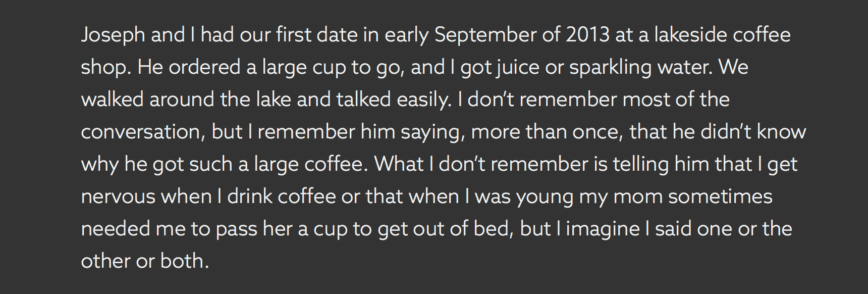Click the word "sometimes" in the paragraph
Screen dimensions: 868x294
coord(720,197)
